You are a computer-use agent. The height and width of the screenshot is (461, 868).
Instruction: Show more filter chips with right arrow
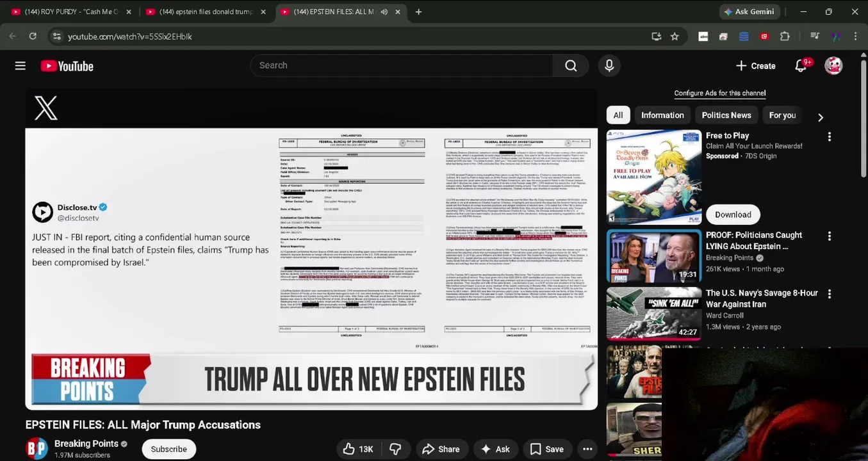(820, 117)
